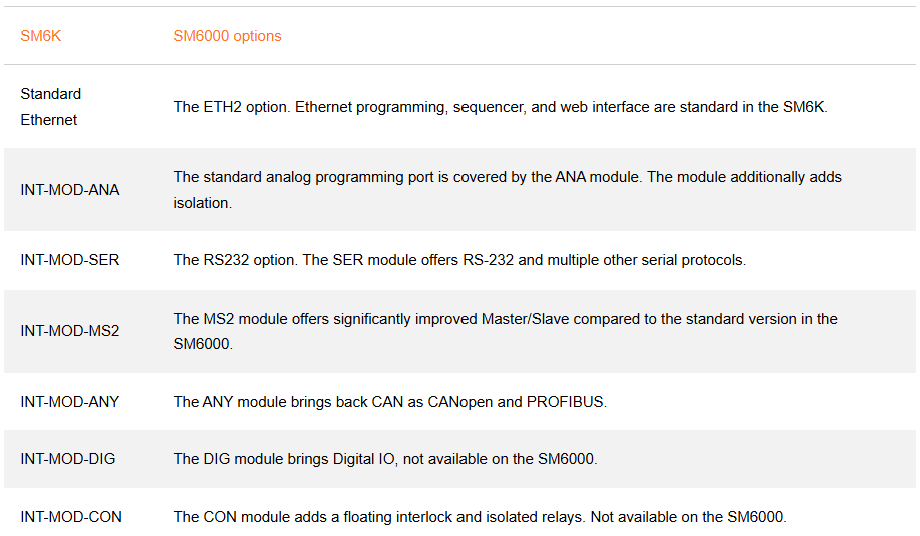
Task: Select the INT-MOD-SER cell
Action: [x=69, y=260]
